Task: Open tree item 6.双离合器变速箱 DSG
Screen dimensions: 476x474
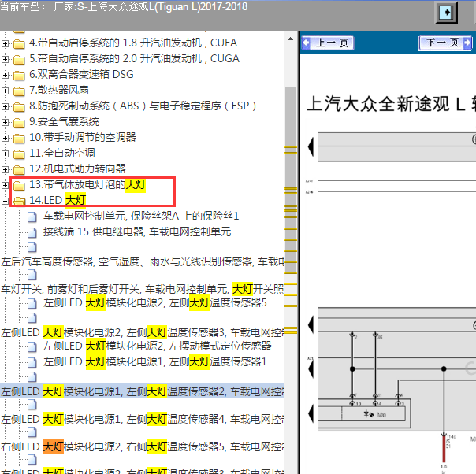Action: tap(81, 74)
